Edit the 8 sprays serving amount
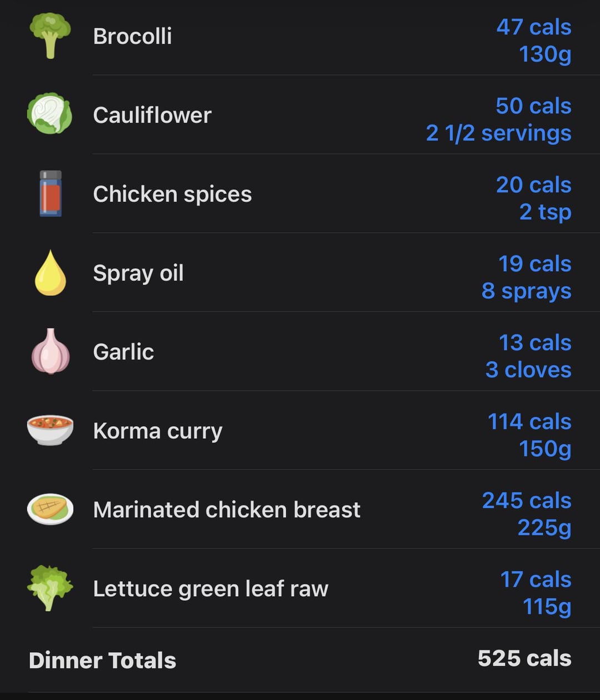This screenshot has height=700, width=600. (x=526, y=291)
